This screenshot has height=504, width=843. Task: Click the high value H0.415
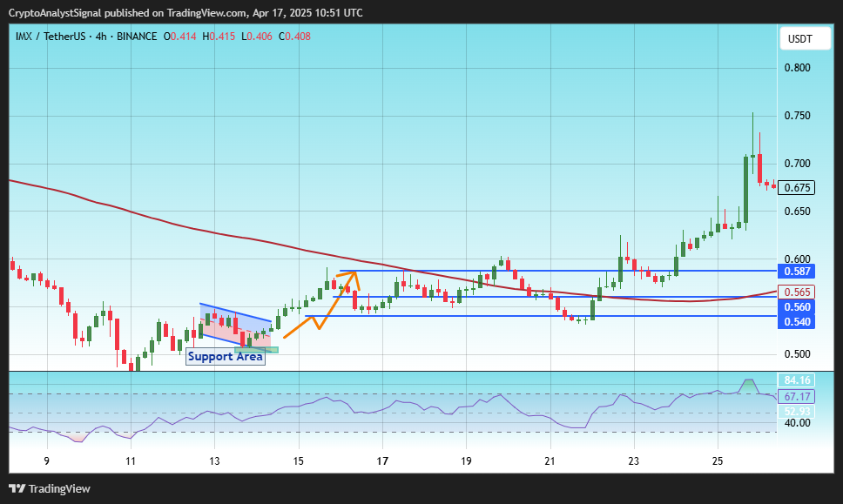click(219, 37)
